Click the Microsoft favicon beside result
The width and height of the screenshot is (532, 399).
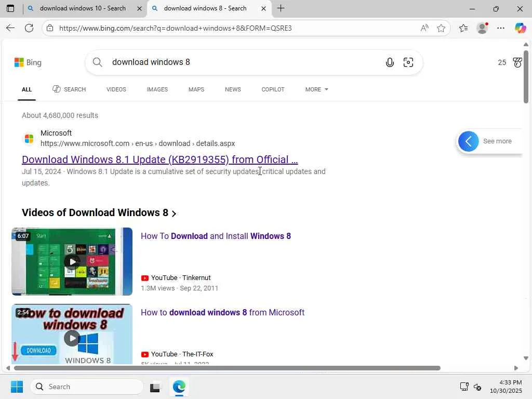pos(29,138)
